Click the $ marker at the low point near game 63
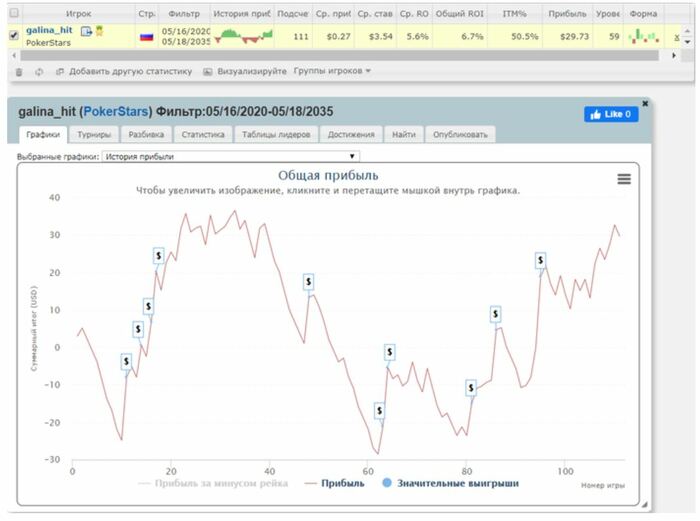Screen dimensions: 700x521 (379, 410)
